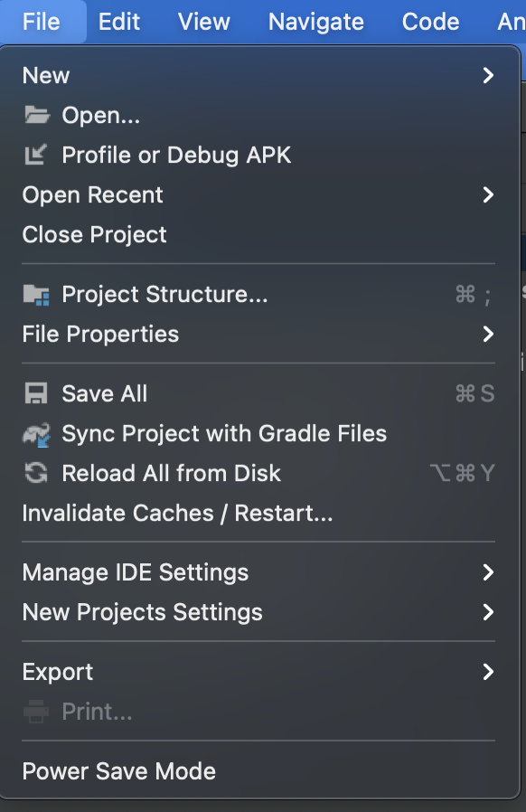
Task: Click the folder icon beside Open...
Action: pyautogui.click(x=36, y=115)
